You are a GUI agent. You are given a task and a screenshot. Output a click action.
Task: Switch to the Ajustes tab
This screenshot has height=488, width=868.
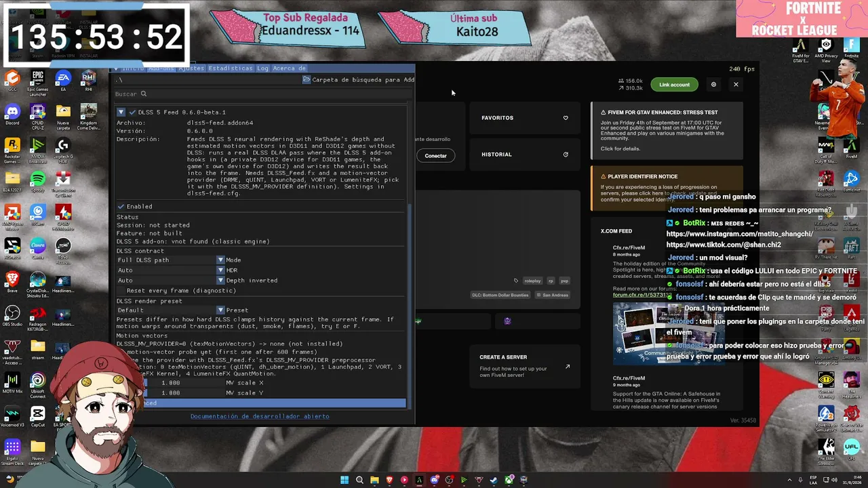(x=191, y=68)
